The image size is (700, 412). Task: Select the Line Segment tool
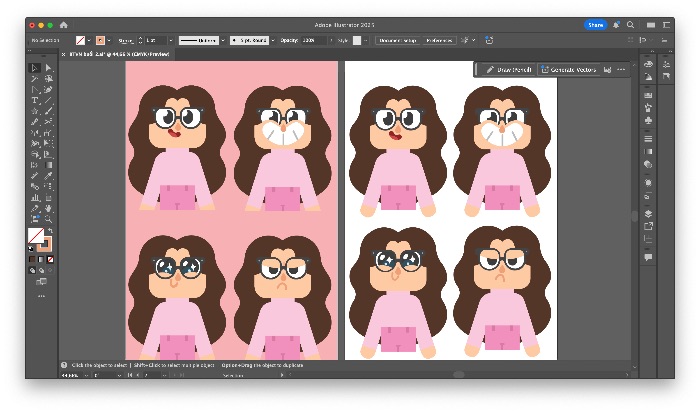pyautogui.click(x=48, y=100)
